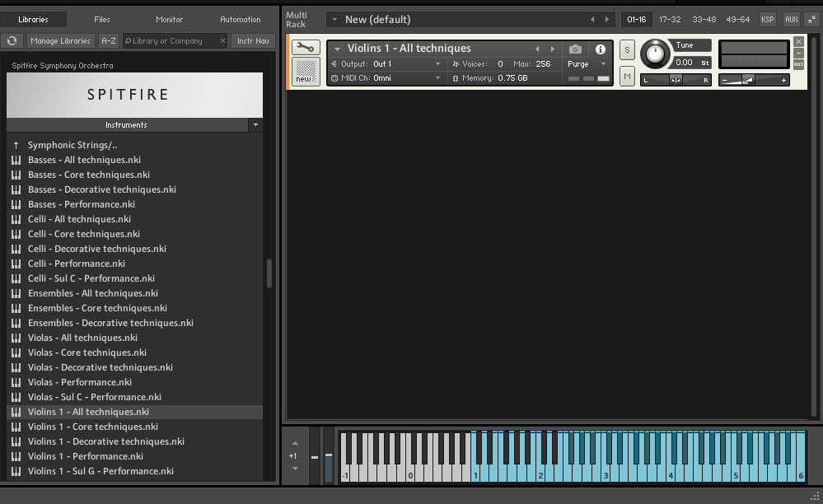Viewport: 823px width, 504px height.
Task: Click the library list scrollbar
Action: (x=269, y=273)
